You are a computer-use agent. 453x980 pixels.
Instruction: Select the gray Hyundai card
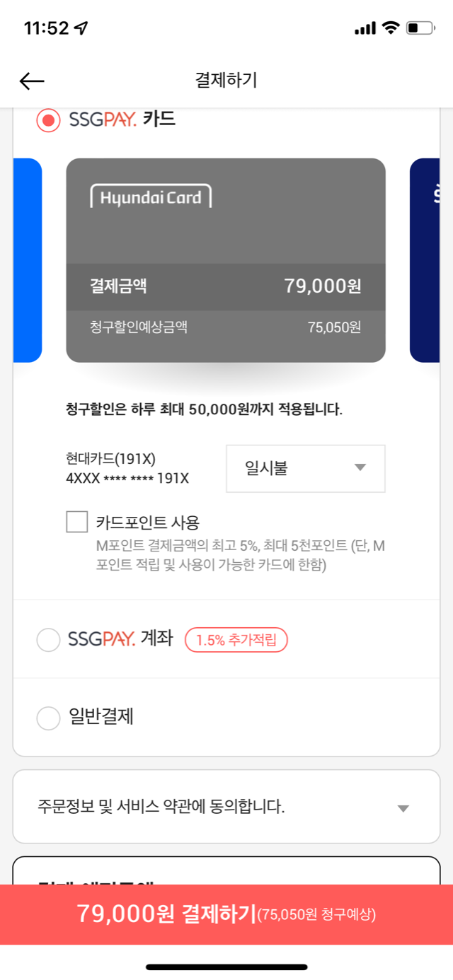tap(226, 260)
